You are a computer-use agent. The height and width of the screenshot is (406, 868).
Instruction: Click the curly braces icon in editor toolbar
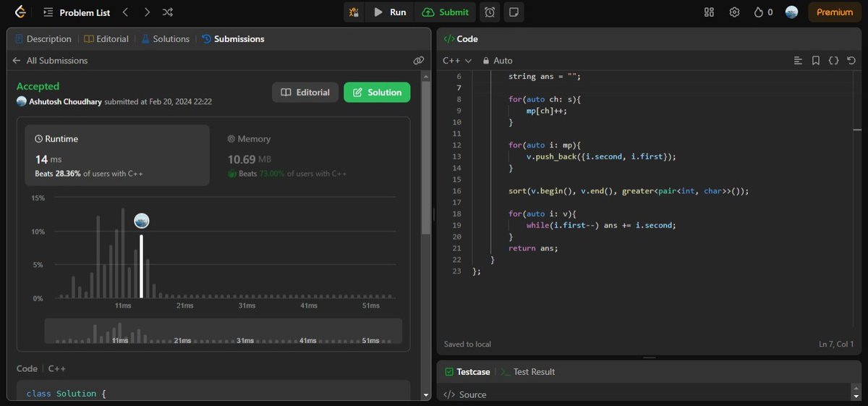pos(833,61)
